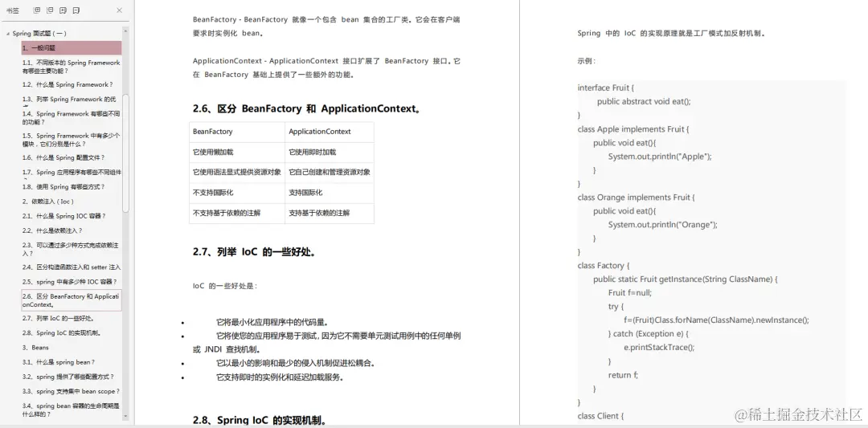Open bookmark 3.3 spring 支持集中 bean scope

tap(71, 392)
